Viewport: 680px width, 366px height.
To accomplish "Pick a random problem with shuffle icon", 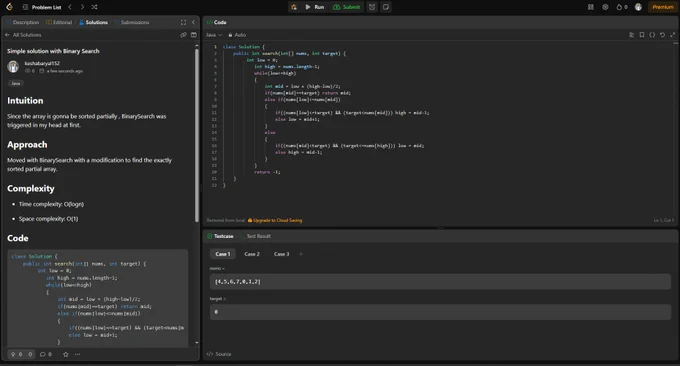I will (95, 7).
